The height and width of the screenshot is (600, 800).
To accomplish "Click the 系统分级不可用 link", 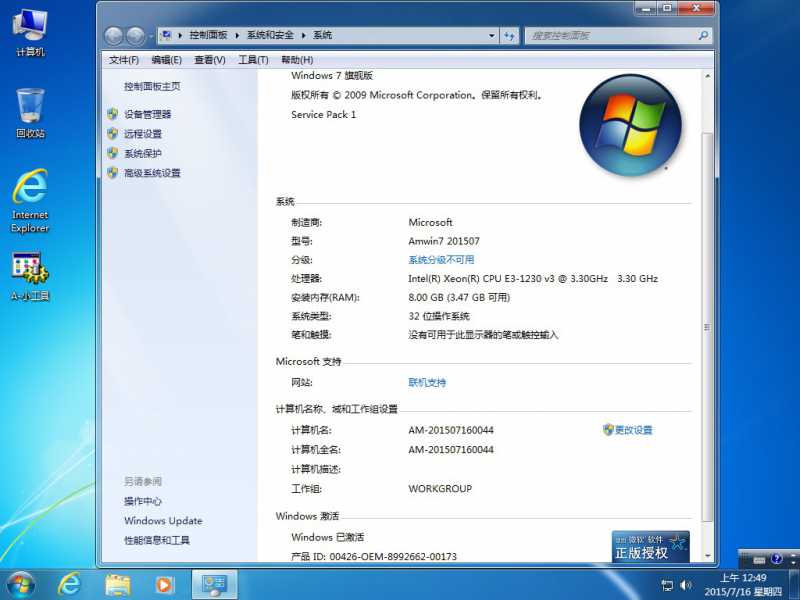I will pyautogui.click(x=441, y=260).
